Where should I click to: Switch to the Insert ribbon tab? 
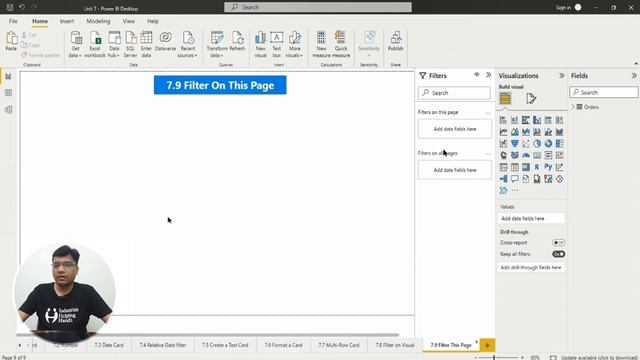[x=67, y=21]
